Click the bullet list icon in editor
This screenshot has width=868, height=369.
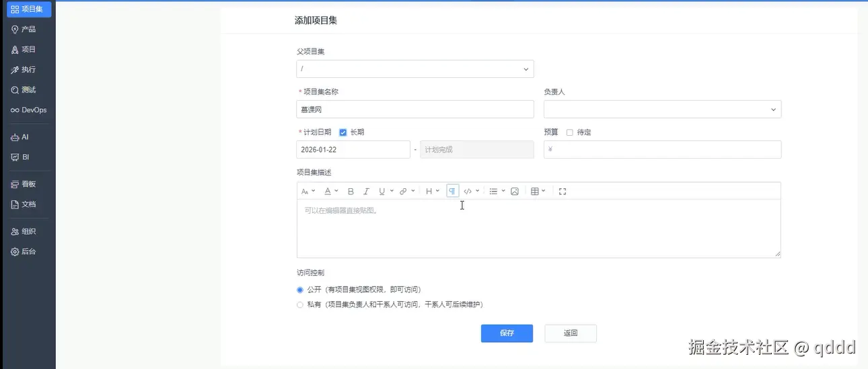(493, 192)
